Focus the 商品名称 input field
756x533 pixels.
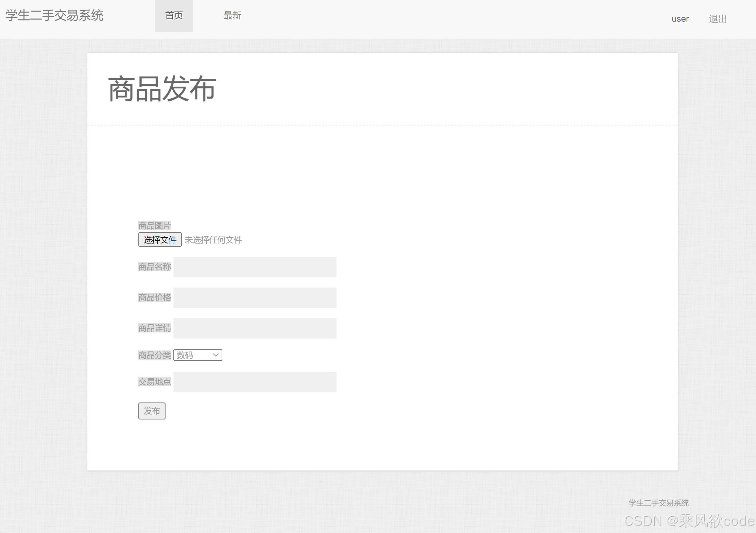pyautogui.click(x=255, y=267)
